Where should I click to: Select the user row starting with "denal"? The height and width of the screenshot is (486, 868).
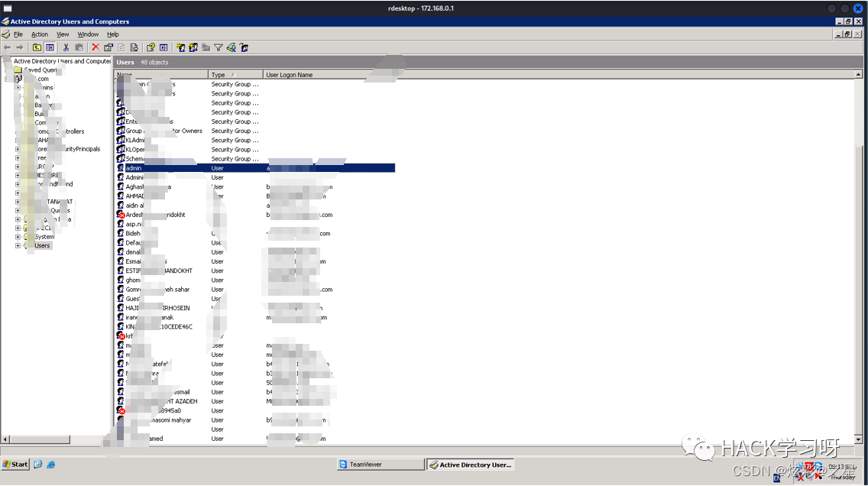click(256, 252)
